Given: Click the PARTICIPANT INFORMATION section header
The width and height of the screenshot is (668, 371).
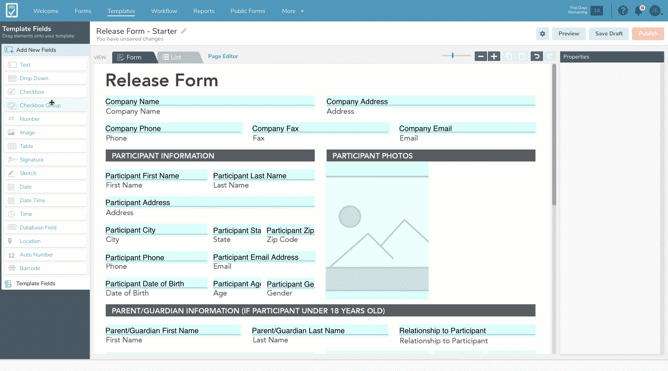Looking at the screenshot, I should pos(210,155).
